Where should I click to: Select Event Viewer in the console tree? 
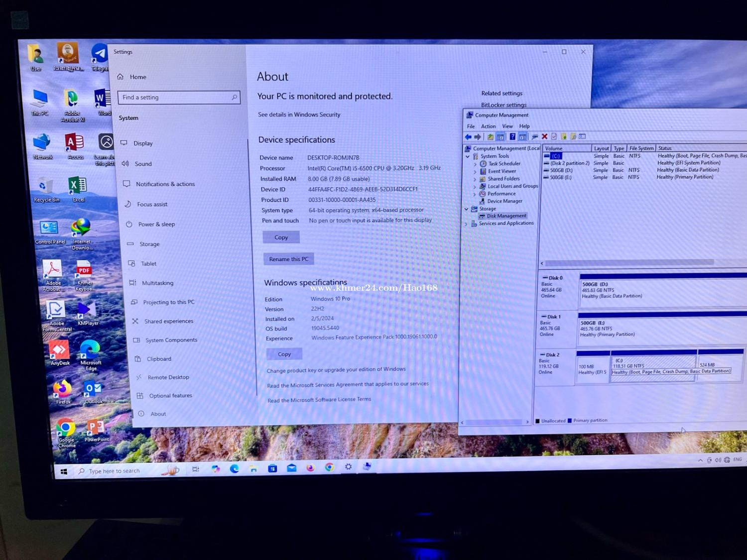click(x=502, y=171)
